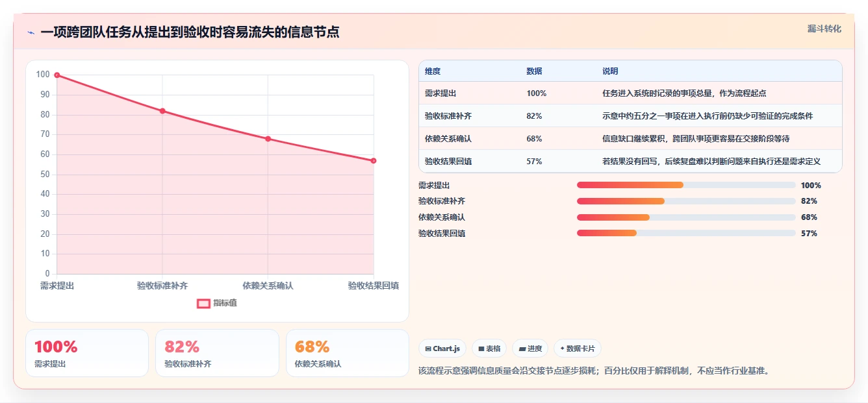Click the 验收结果回填 x-axis label
This screenshot has height=403, width=868.
[374, 286]
